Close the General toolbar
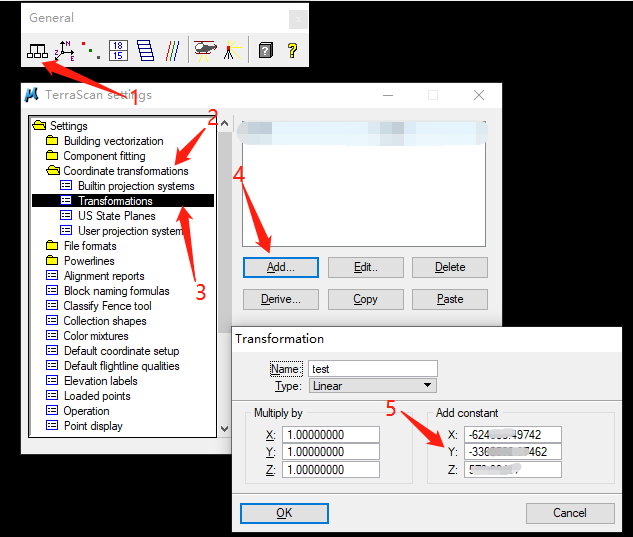This screenshot has width=633, height=537. pyautogui.click(x=298, y=19)
